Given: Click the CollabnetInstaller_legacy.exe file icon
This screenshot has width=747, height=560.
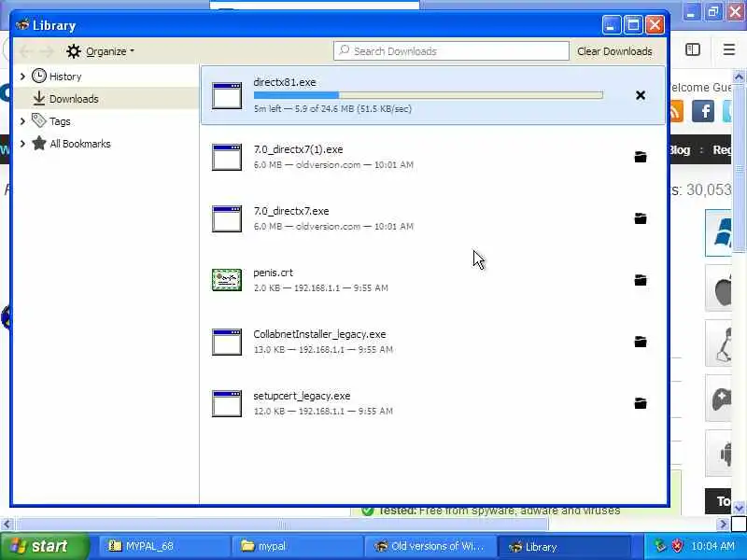Looking at the screenshot, I should [x=227, y=342].
